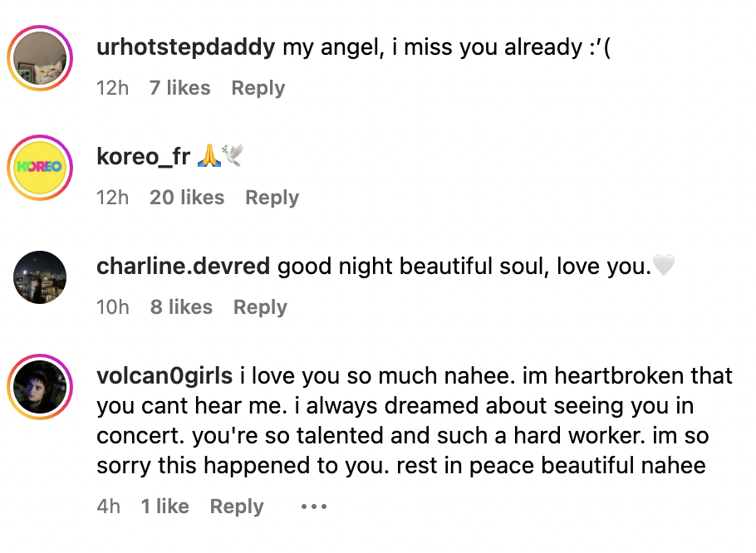Screen dimensions: 756x553
Task: Reply to volcan0girls' comment
Action: coord(237,506)
